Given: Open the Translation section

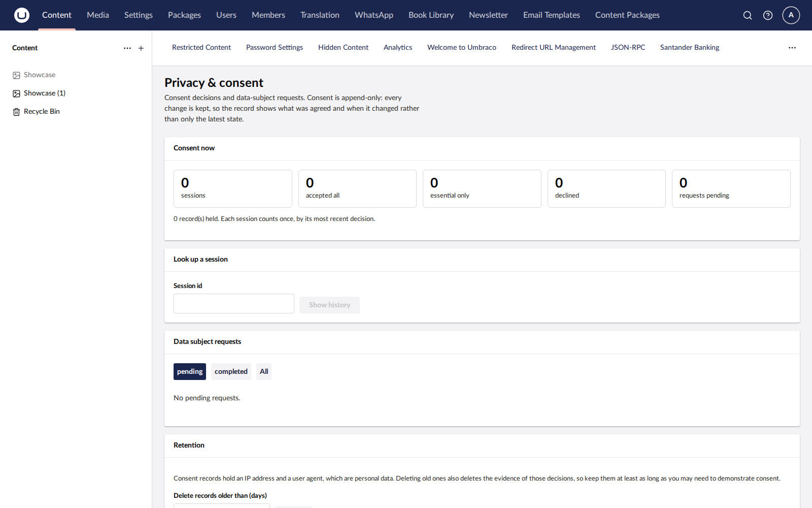Looking at the screenshot, I should pos(320,15).
